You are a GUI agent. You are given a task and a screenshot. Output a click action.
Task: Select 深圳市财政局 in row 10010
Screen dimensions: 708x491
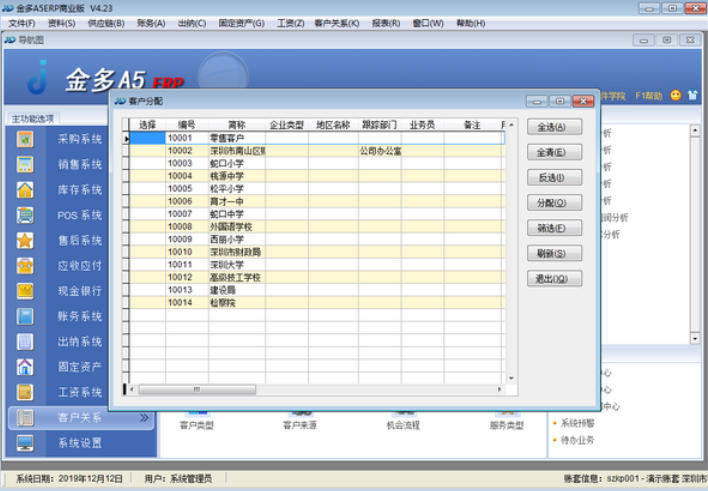pyautogui.click(x=236, y=252)
